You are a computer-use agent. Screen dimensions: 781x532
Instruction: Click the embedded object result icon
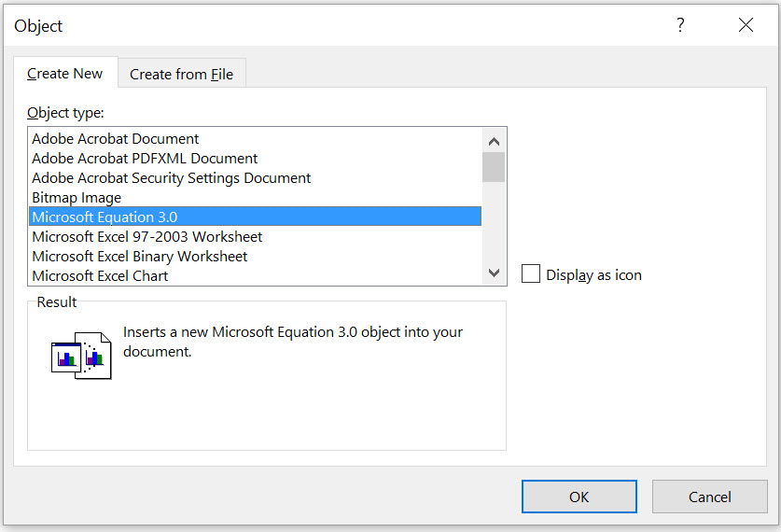[81, 356]
